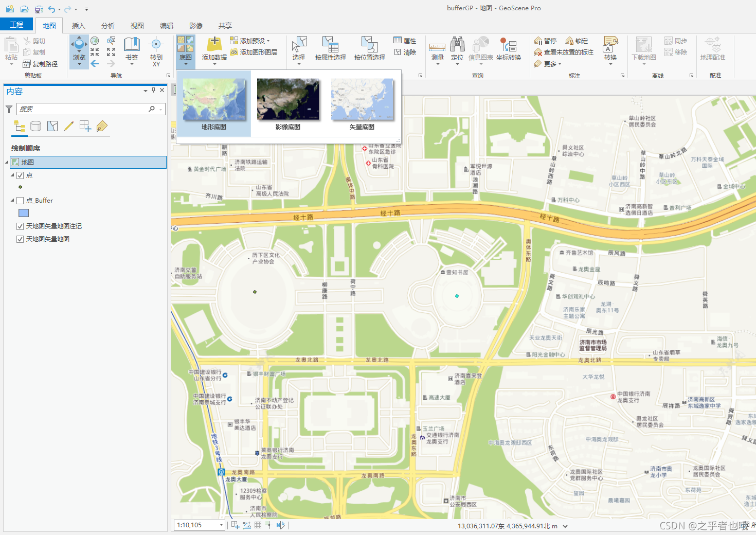Open Select By Attributes (按属性选择)
Image resolution: width=756 pixels, height=535 pixels.
[331, 49]
